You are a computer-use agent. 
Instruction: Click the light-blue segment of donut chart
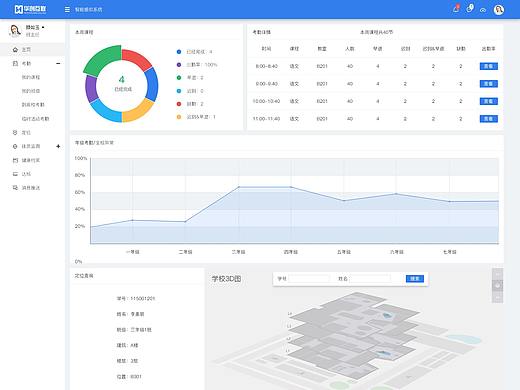(x=105, y=111)
